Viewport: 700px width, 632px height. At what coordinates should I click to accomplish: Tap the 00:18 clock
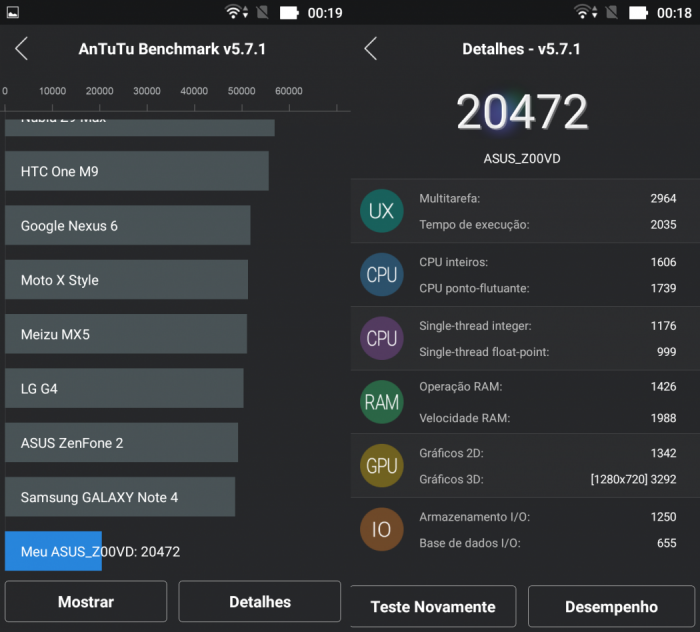click(x=674, y=13)
